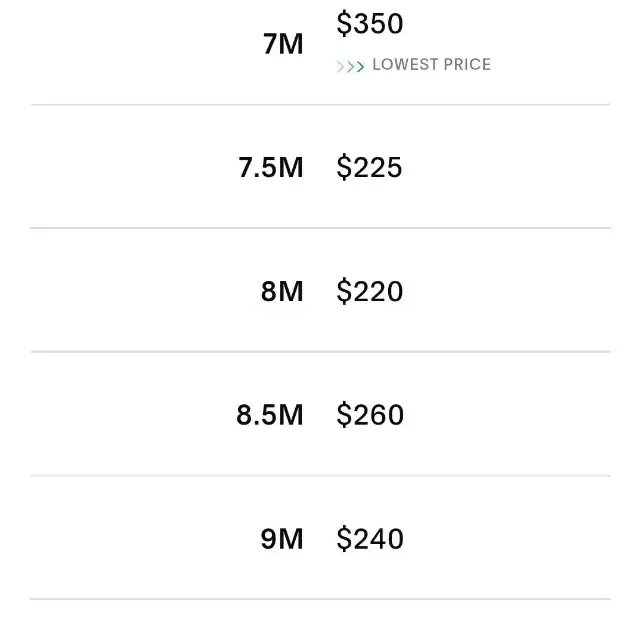Select the 7.5M size label
This screenshot has height=644, width=644.
click(271, 168)
